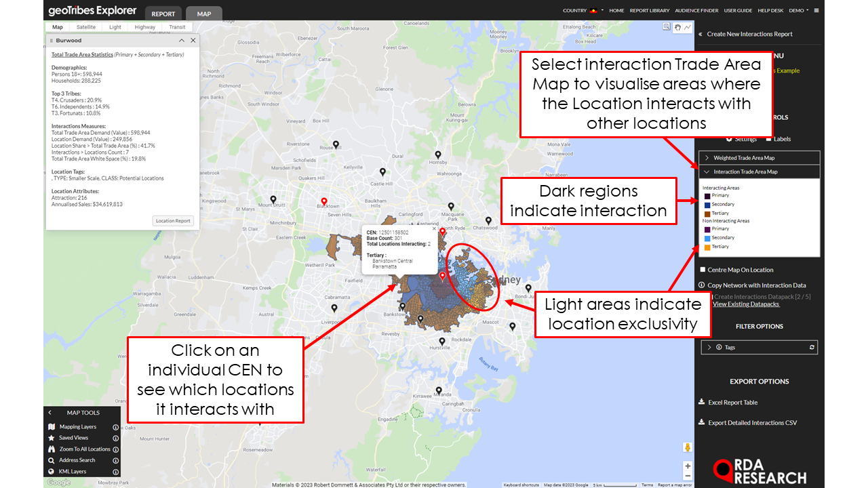
Task: Click Copy Network with Interaction Data
Action: pyautogui.click(x=756, y=285)
